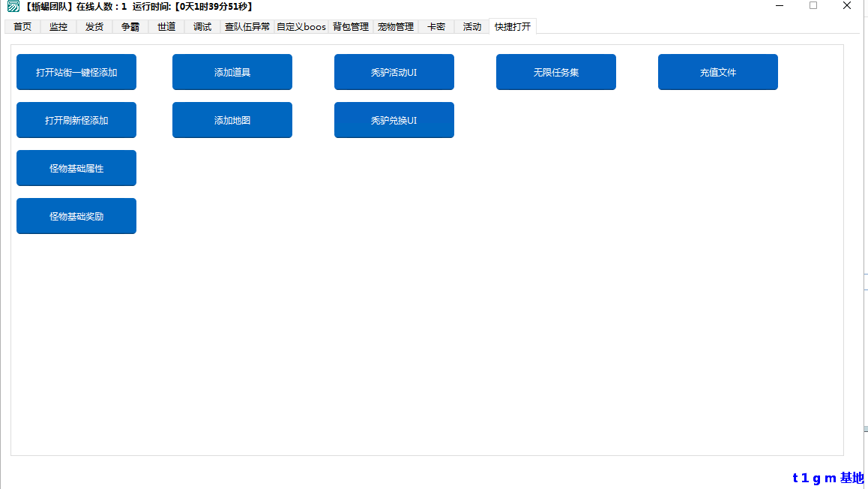Screen dimensions: 868x489
Task: Select the 宠物管理 tab
Action: tap(396, 27)
